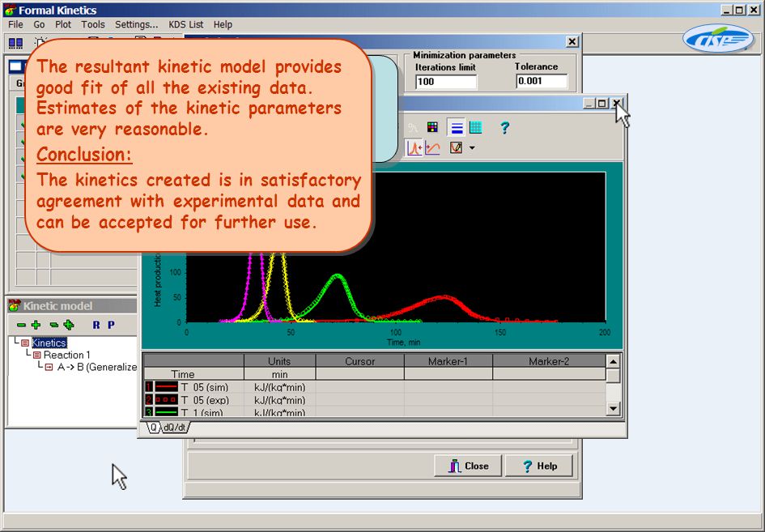Viewport: 765px width, 532px height.
Task: Click the Cursor column header
Action: point(360,361)
